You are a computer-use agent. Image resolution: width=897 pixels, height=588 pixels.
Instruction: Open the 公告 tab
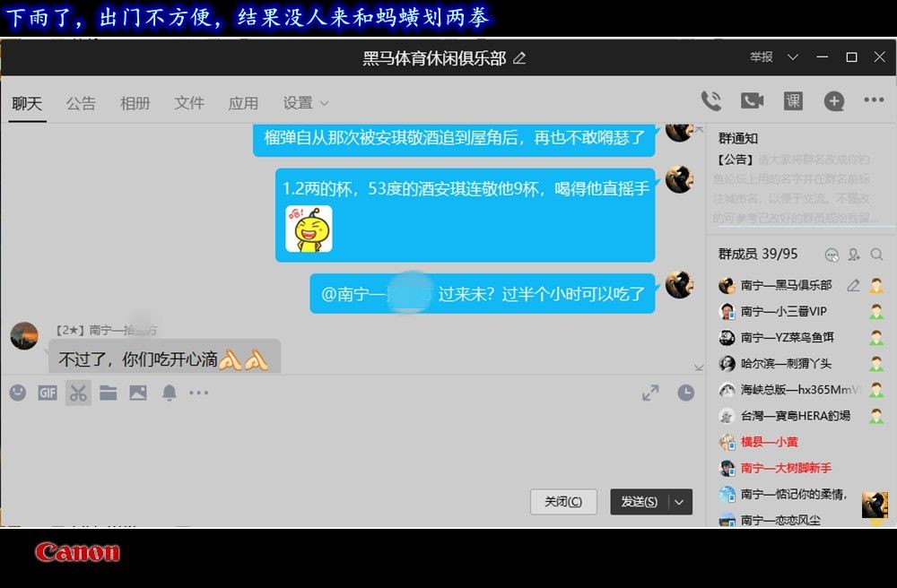pos(81,103)
